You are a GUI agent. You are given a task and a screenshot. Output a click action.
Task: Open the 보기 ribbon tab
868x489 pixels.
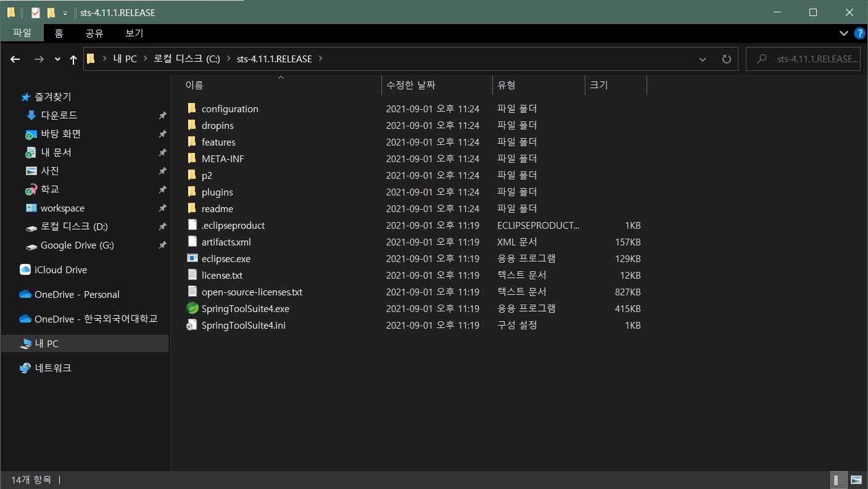tap(134, 33)
